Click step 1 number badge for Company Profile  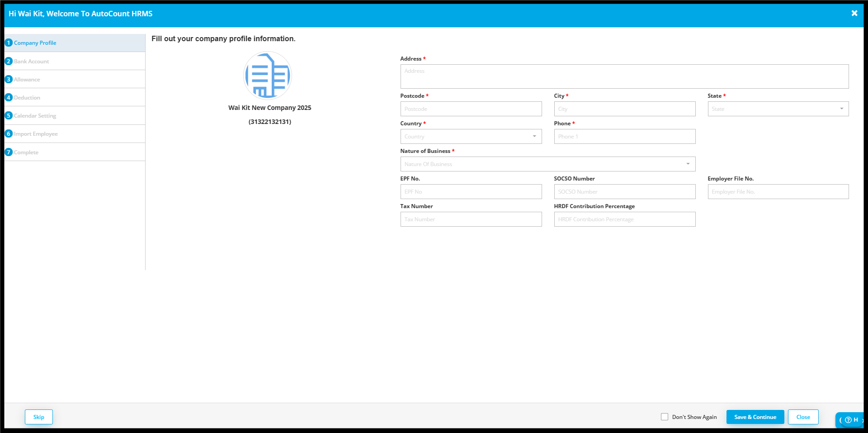tap(9, 43)
